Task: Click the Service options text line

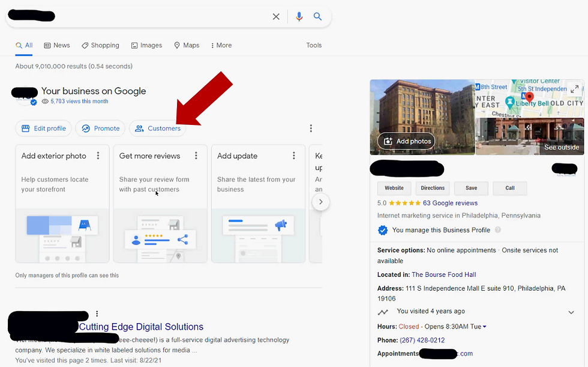Action: (x=467, y=255)
